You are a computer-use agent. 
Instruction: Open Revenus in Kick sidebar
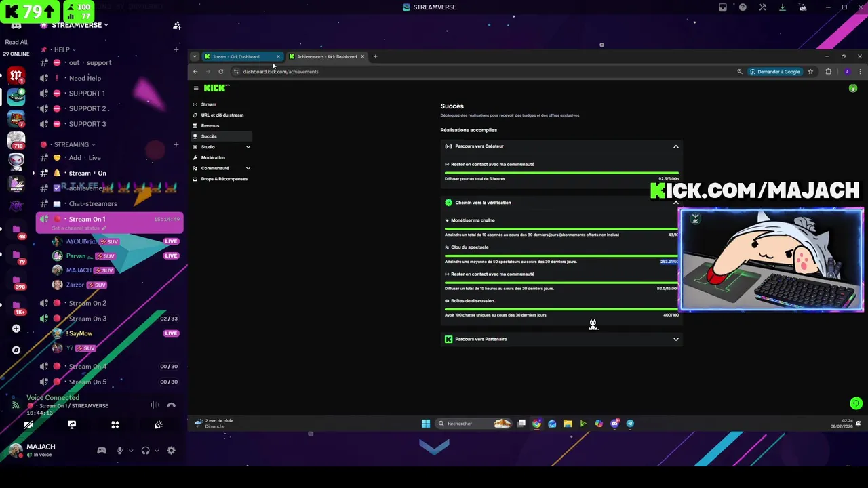210,125
